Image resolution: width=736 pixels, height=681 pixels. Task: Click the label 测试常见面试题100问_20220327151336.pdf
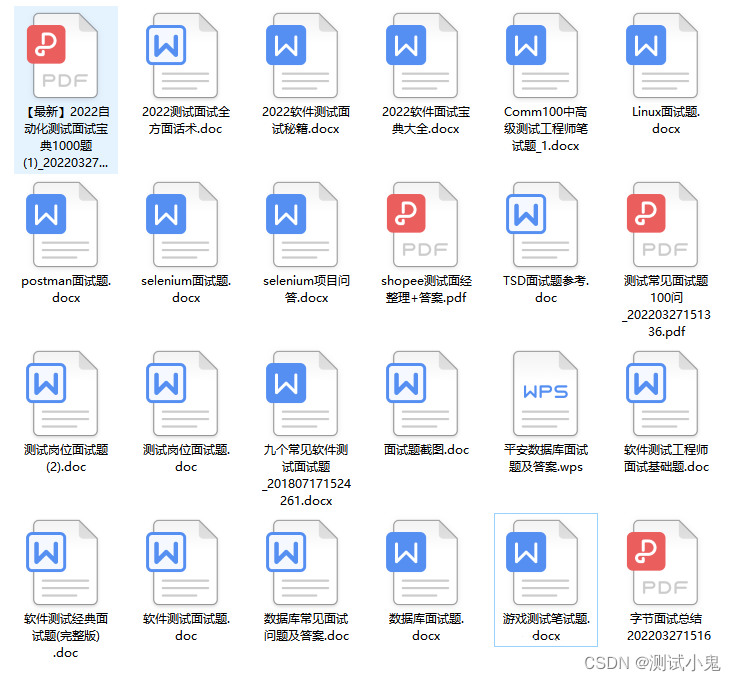(667, 306)
